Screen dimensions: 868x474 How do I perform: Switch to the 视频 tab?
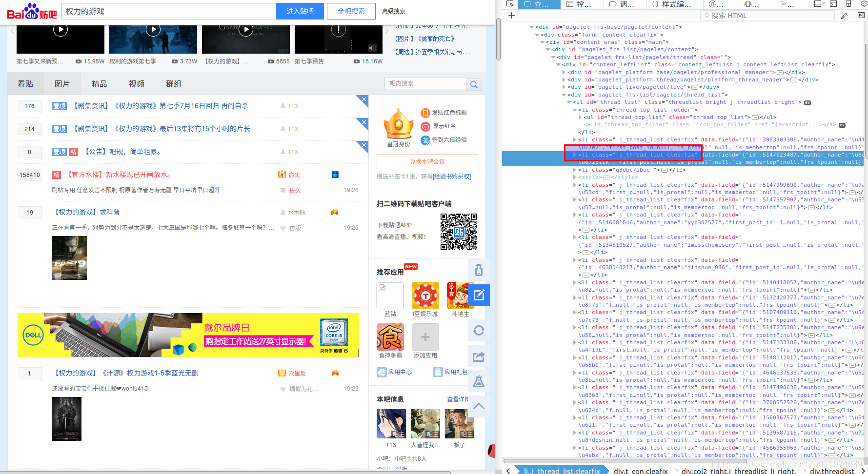pos(137,84)
